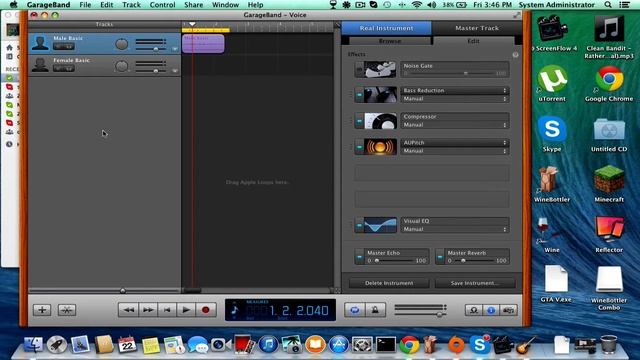The width and height of the screenshot is (640, 360).
Task: Click the first empty effect slot
Action: pyautogui.click(x=432, y=173)
